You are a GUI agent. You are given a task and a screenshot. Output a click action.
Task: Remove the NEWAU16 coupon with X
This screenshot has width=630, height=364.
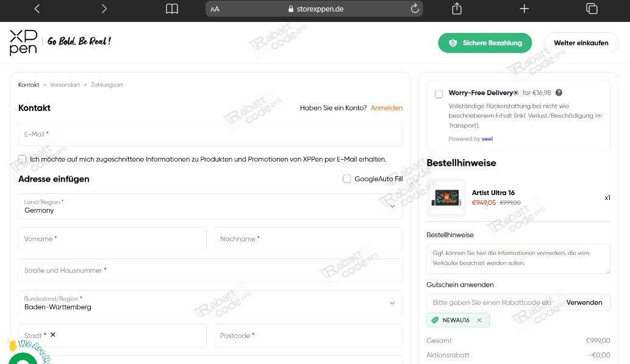tap(479, 320)
